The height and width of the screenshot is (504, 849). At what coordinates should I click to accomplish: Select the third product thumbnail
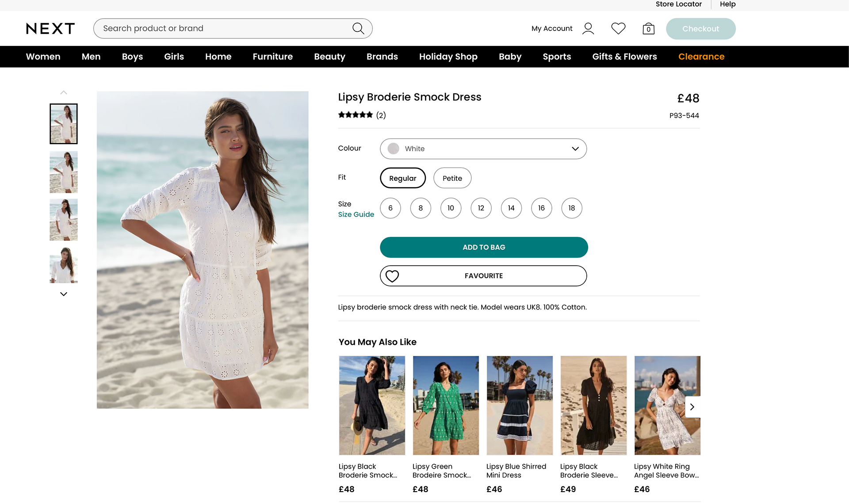(x=64, y=220)
